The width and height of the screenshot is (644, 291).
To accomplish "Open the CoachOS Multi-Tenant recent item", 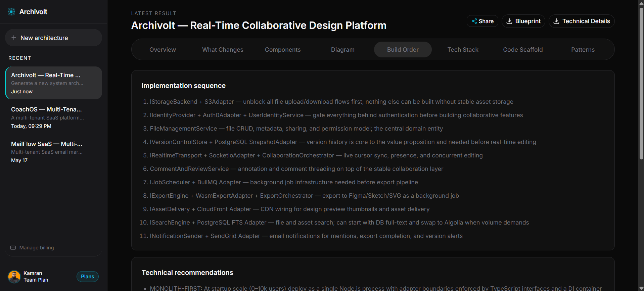I will (x=54, y=117).
